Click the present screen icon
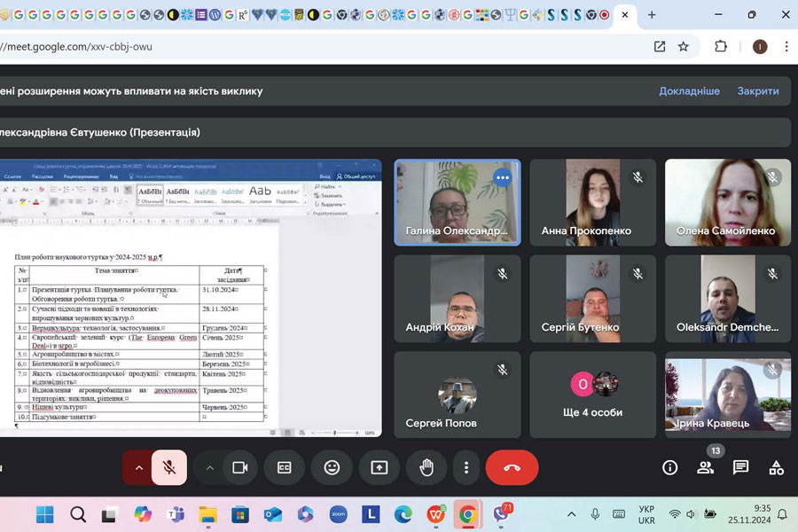 pyautogui.click(x=379, y=468)
